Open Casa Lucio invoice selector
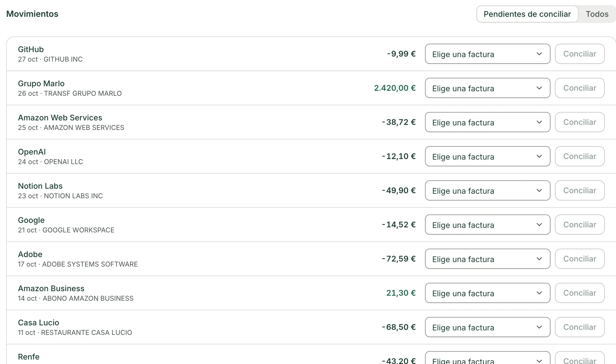This screenshot has width=616, height=364. pyautogui.click(x=487, y=327)
